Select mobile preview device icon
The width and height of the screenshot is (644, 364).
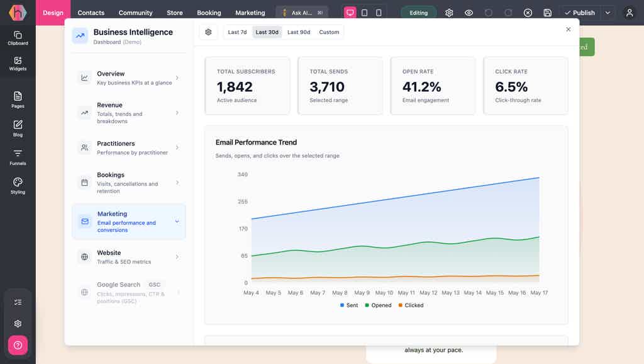(379, 13)
